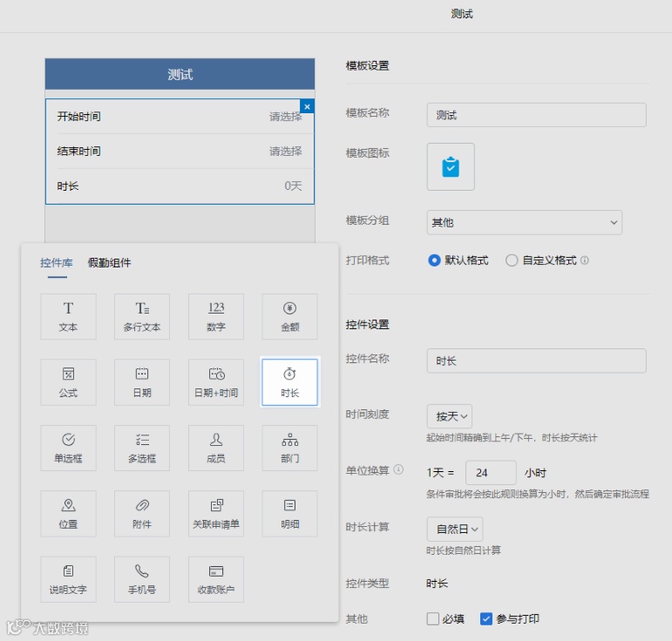The width and height of the screenshot is (672, 641).
Task: Add the 明细 detail control
Action: (289, 513)
